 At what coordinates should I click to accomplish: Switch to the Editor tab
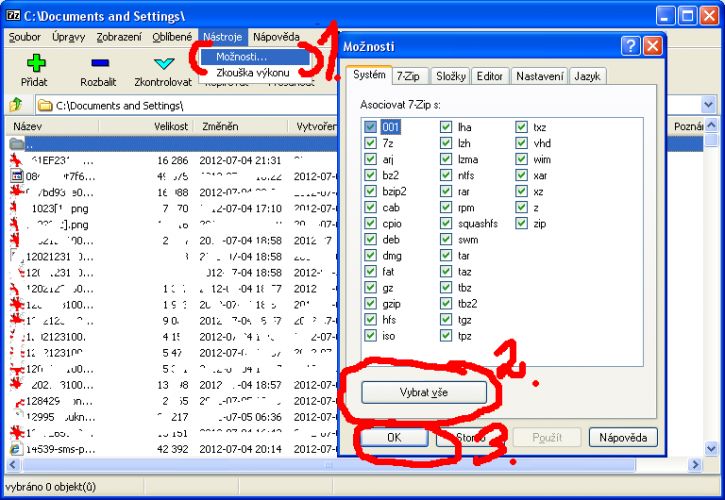490,76
